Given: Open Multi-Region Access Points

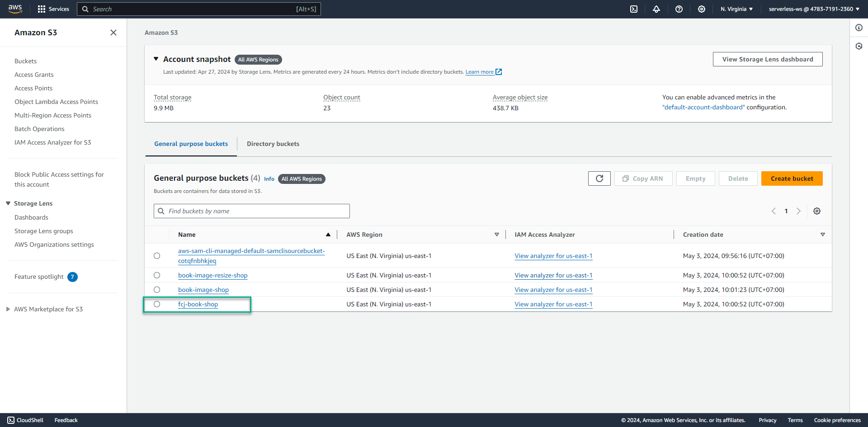Looking at the screenshot, I should (x=53, y=115).
